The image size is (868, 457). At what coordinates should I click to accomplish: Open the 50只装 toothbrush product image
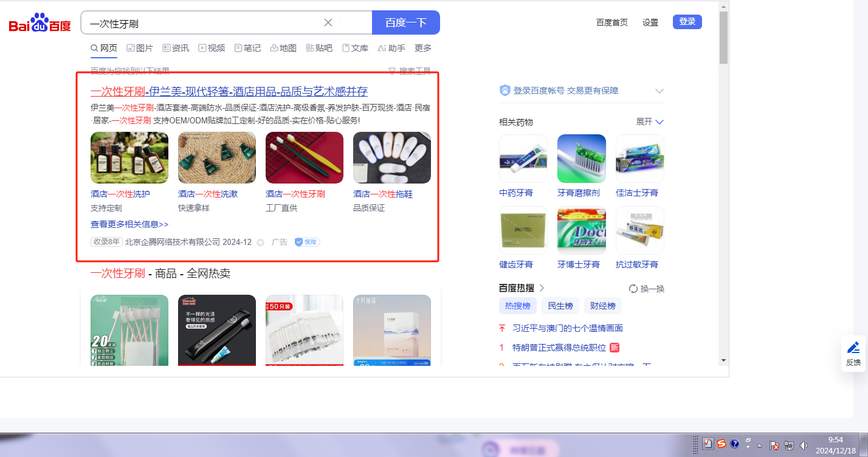pos(305,331)
